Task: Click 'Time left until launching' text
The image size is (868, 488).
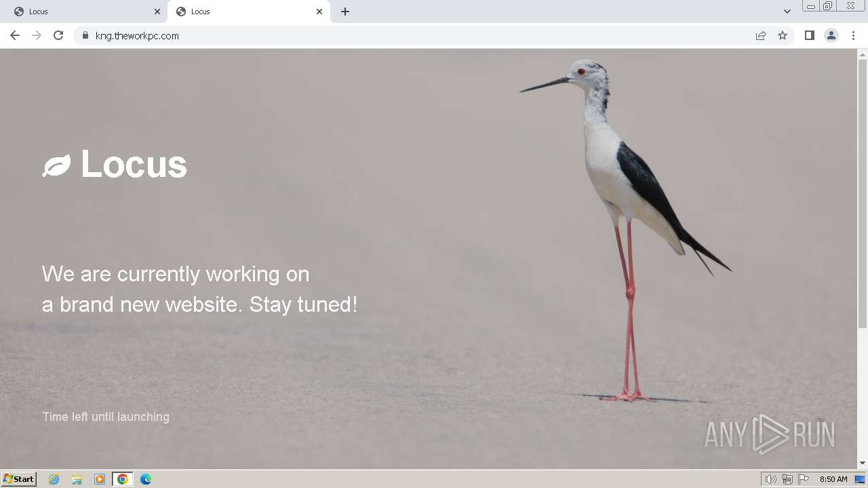Action: coord(106,417)
